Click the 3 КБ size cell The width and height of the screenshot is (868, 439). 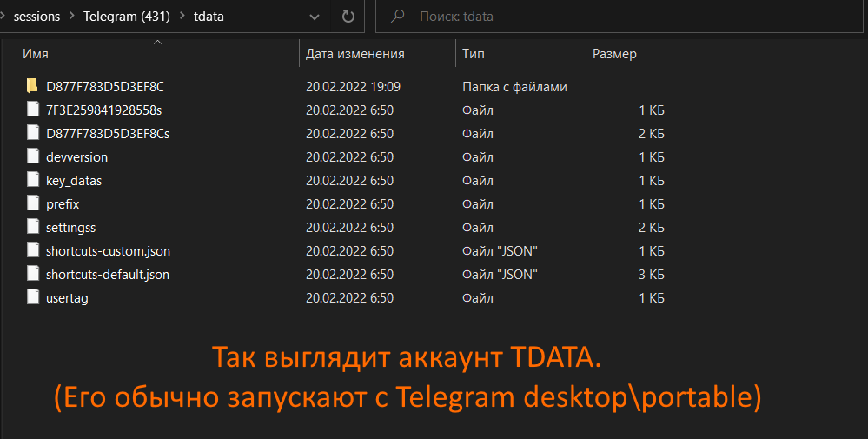[652, 275]
